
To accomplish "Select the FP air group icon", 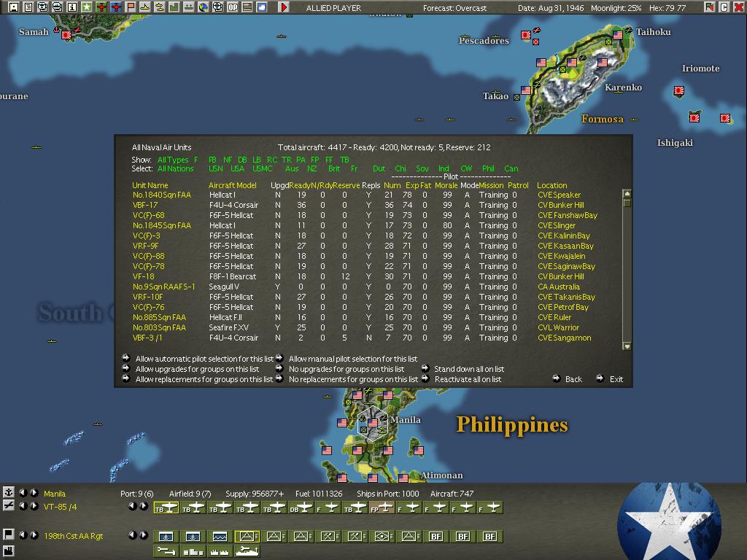I will [382, 508].
